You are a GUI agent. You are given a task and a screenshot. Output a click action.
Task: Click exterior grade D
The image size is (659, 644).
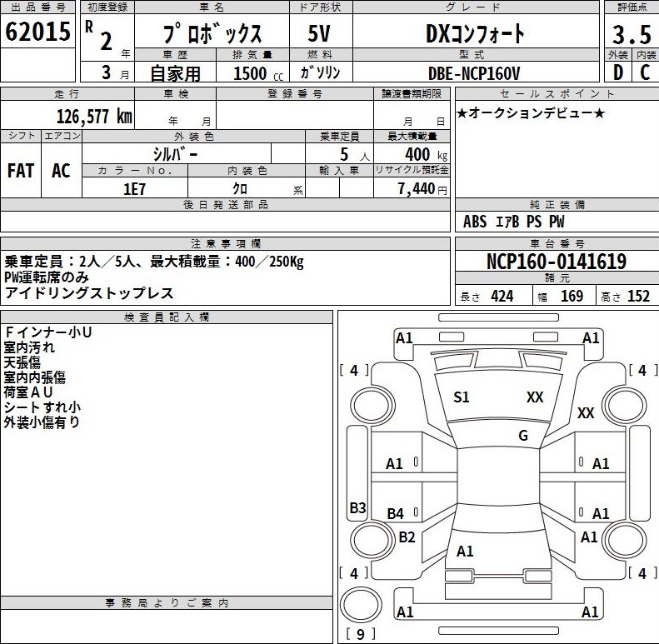pos(618,72)
